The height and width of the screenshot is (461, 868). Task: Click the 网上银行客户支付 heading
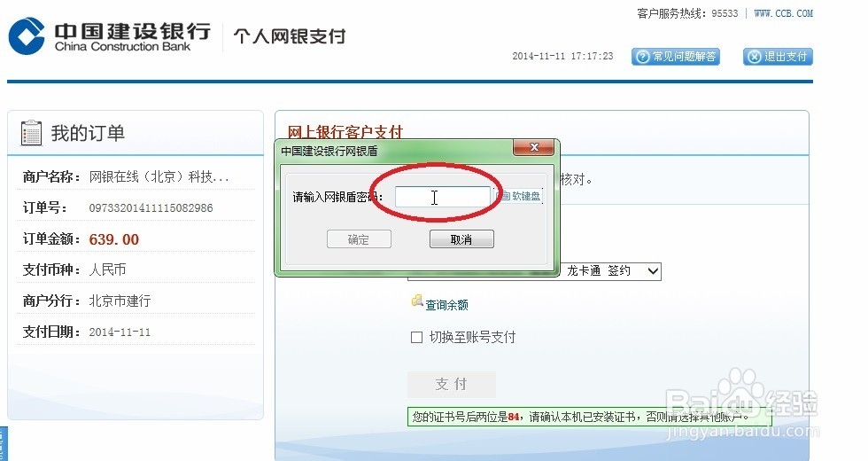[x=345, y=132]
